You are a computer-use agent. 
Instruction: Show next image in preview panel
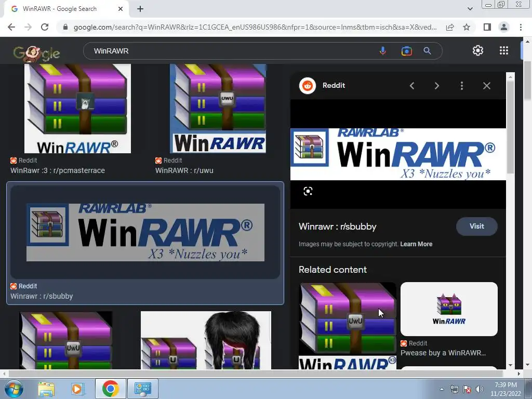(436, 86)
